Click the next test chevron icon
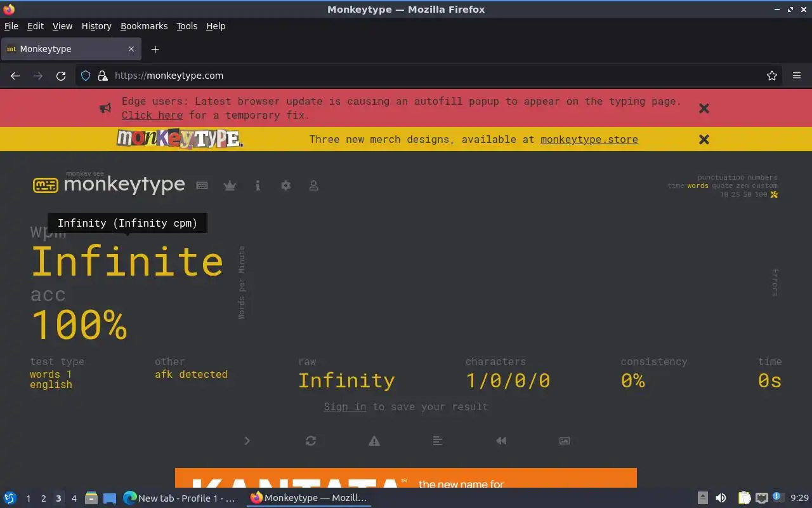 (x=247, y=441)
